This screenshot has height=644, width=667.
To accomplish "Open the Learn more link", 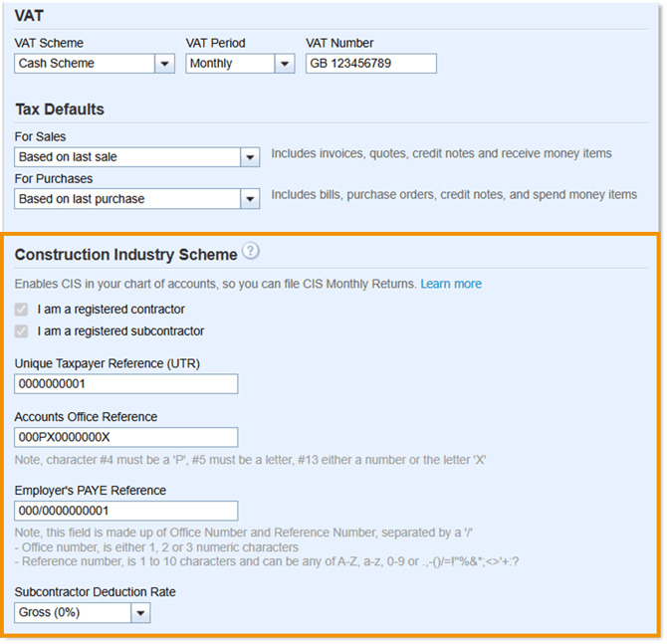I will pyautogui.click(x=450, y=284).
